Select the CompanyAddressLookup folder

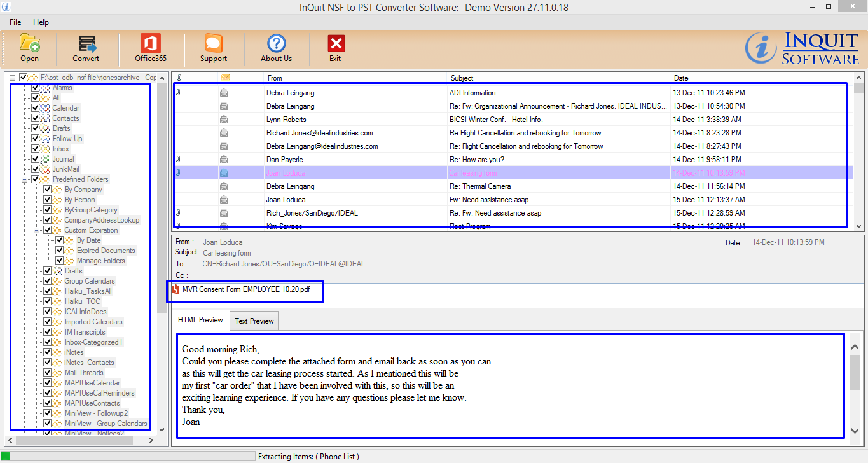click(x=102, y=220)
